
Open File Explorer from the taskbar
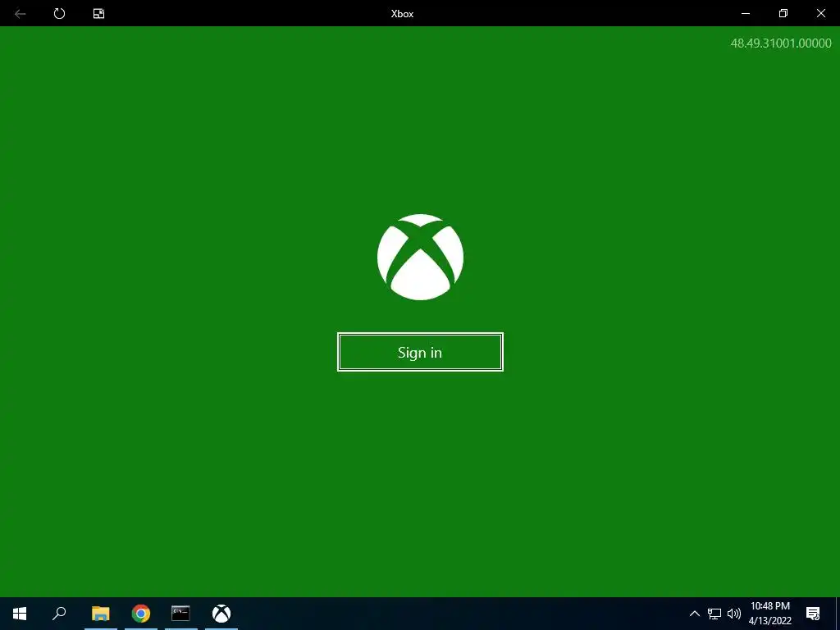click(101, 614)
